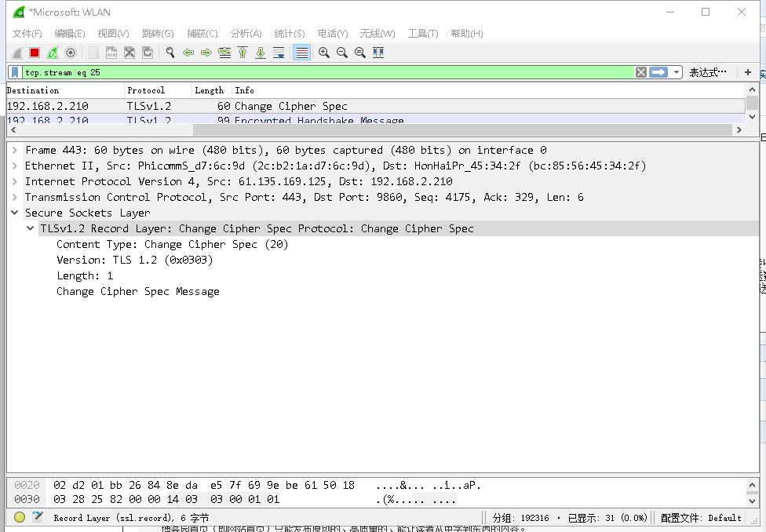Screen dimensions: 766x532
Task: Stop the running capture with red square
Action: click(x=35, y=53)
